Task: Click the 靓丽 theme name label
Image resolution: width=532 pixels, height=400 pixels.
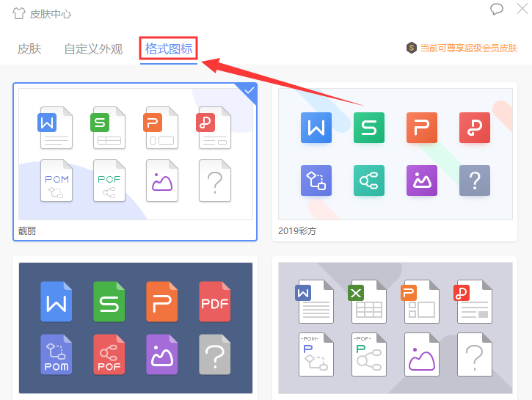Action: 27,231
